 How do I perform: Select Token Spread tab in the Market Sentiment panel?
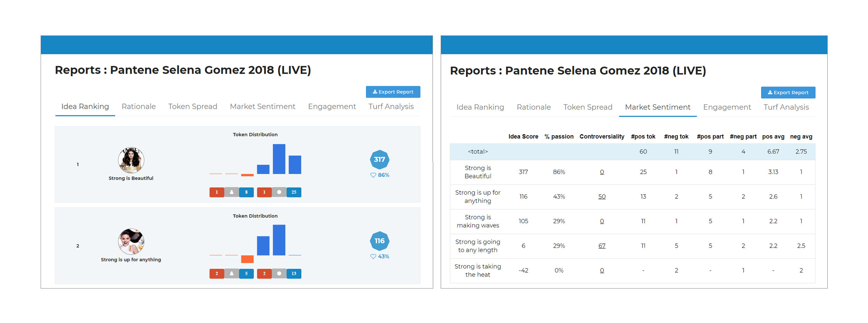pos(588,107)
